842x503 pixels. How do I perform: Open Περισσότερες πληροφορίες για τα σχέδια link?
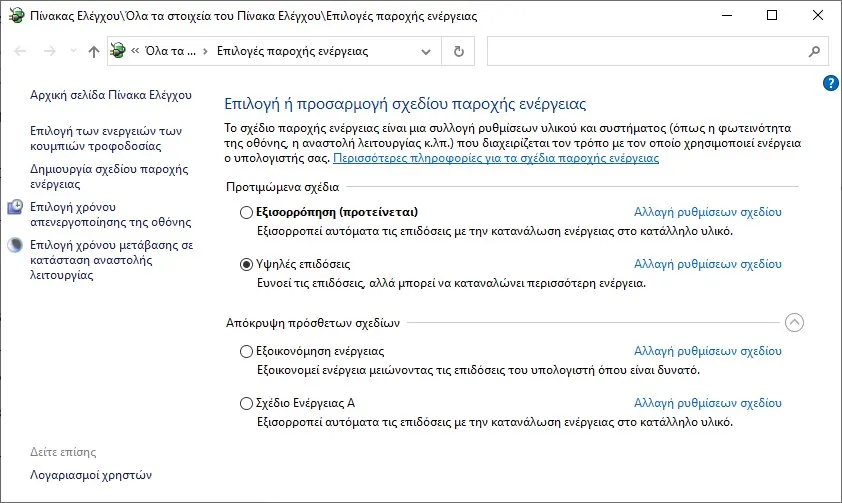tap(495, 158)
